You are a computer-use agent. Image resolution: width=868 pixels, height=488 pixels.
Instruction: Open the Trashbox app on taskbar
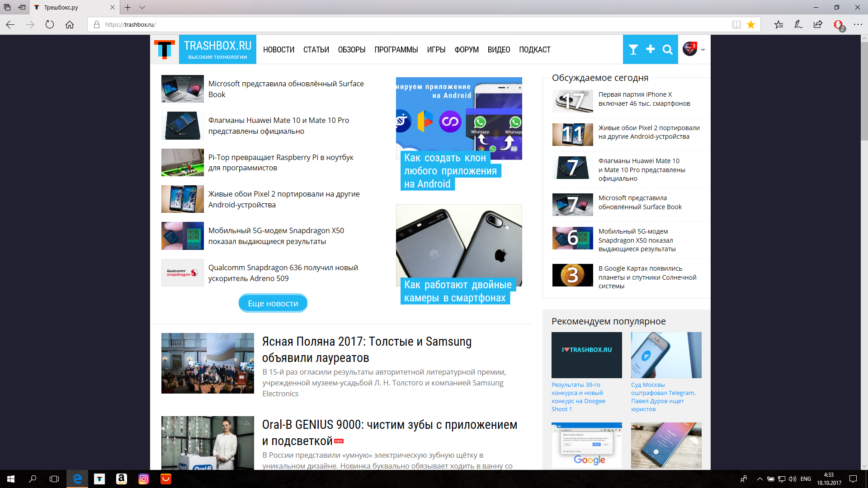click(99, 479)
